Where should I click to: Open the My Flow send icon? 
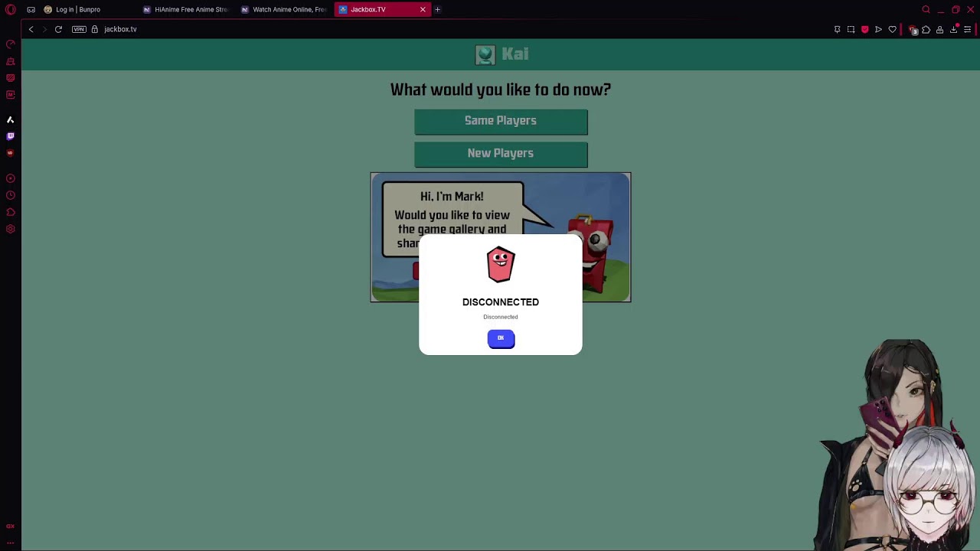[x=878, y=29]
